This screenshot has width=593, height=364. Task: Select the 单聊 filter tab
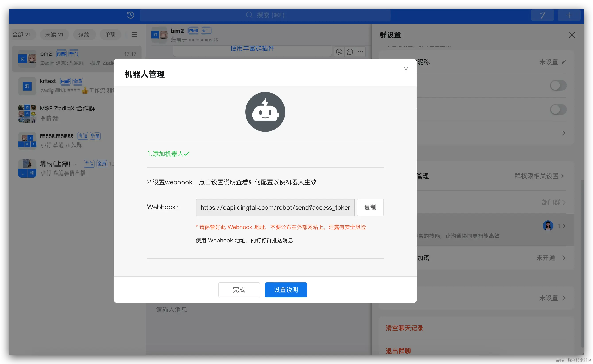point(110,35)
